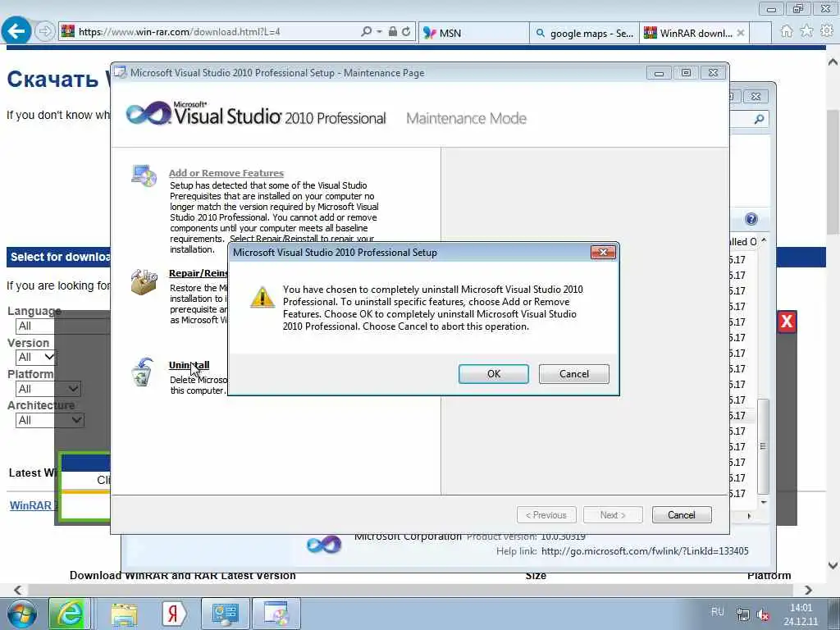Confirm uninstall with the OK button

click(x=493, y=374)
